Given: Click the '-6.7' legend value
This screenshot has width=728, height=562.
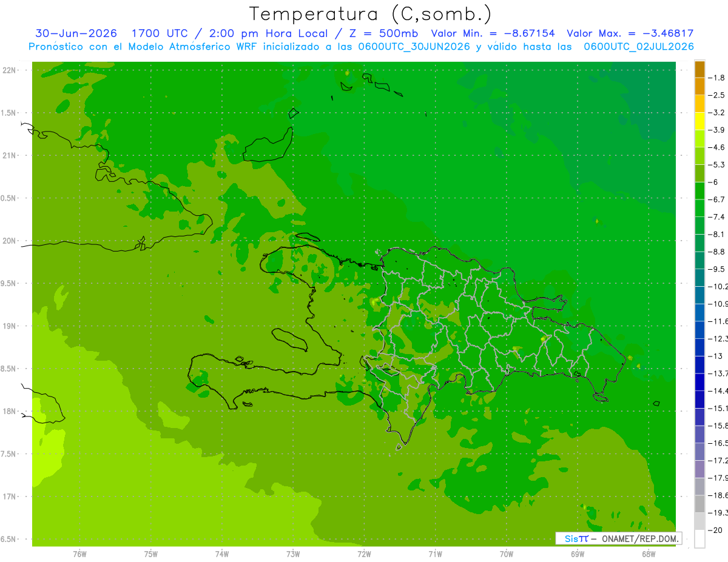Looking at the screenshot, I should (x=716, y=199).
